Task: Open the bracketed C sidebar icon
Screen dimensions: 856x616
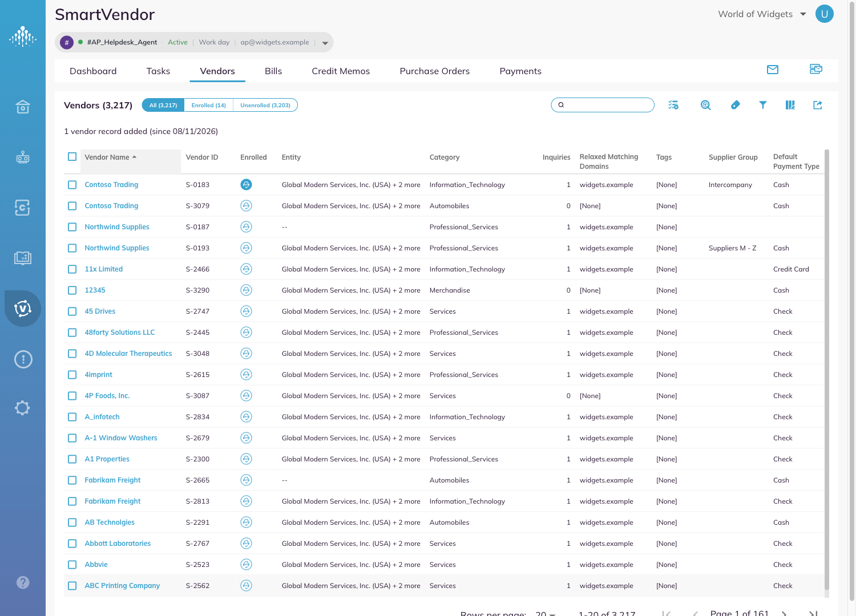Action: [x=23, y=208]
